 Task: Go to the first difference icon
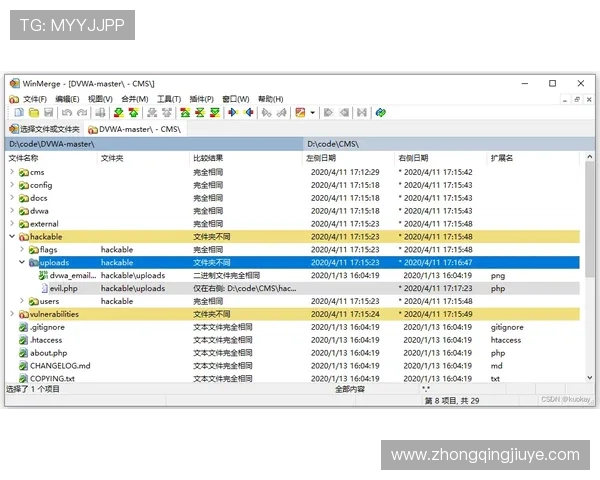click(185, 113)
